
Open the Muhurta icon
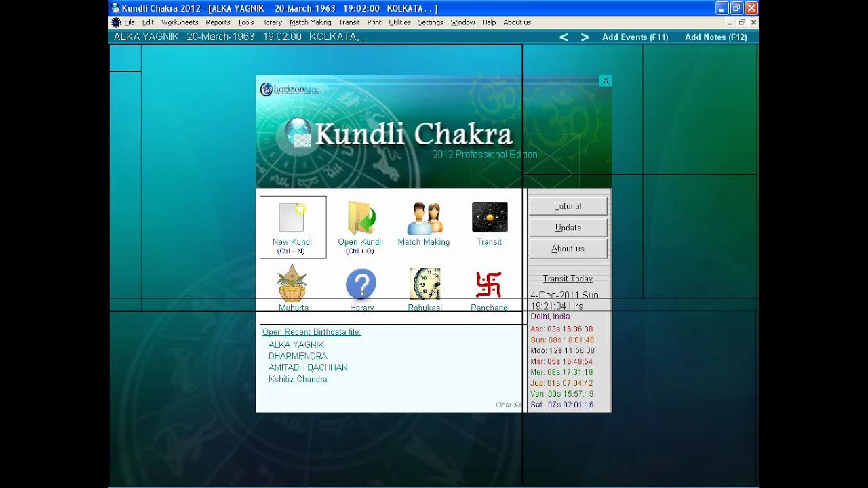coord(292,283)
